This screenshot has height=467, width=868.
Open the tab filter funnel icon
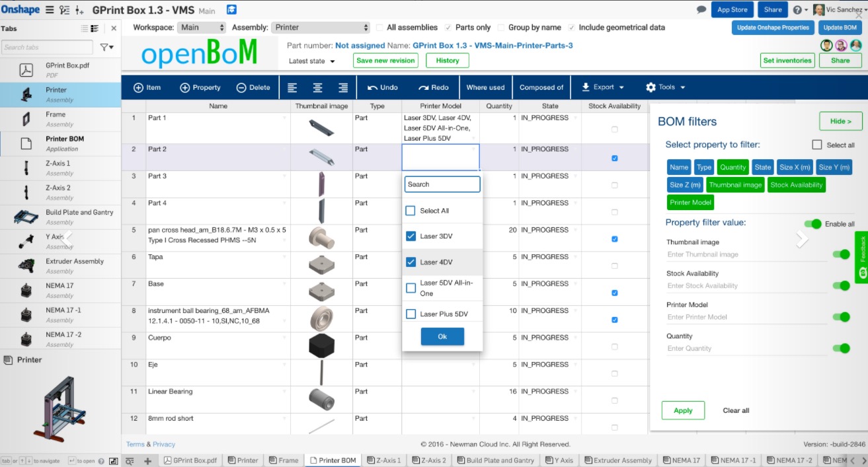pyautogui.click(x=106, y=48)
